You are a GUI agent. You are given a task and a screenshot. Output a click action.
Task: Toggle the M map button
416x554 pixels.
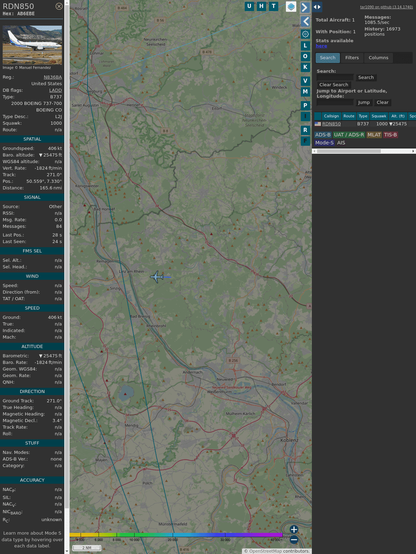pyautogui.click(x=305, y=92)
